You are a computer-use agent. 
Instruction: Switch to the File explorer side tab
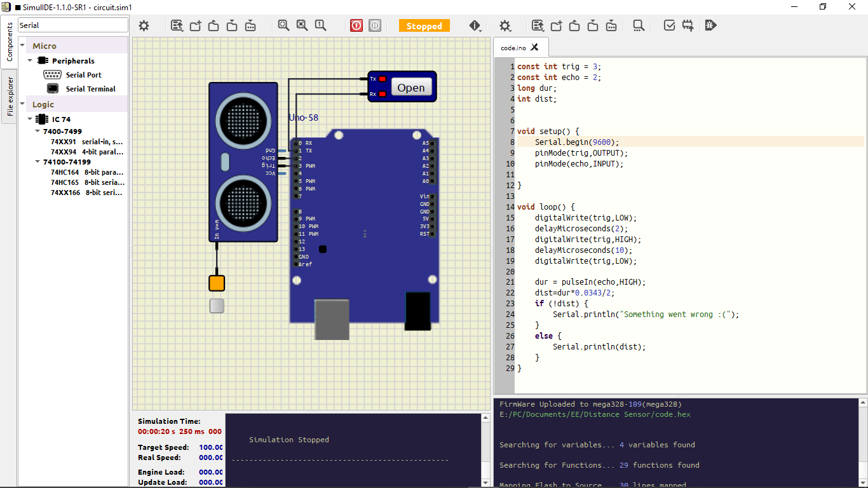click(10, 97)
